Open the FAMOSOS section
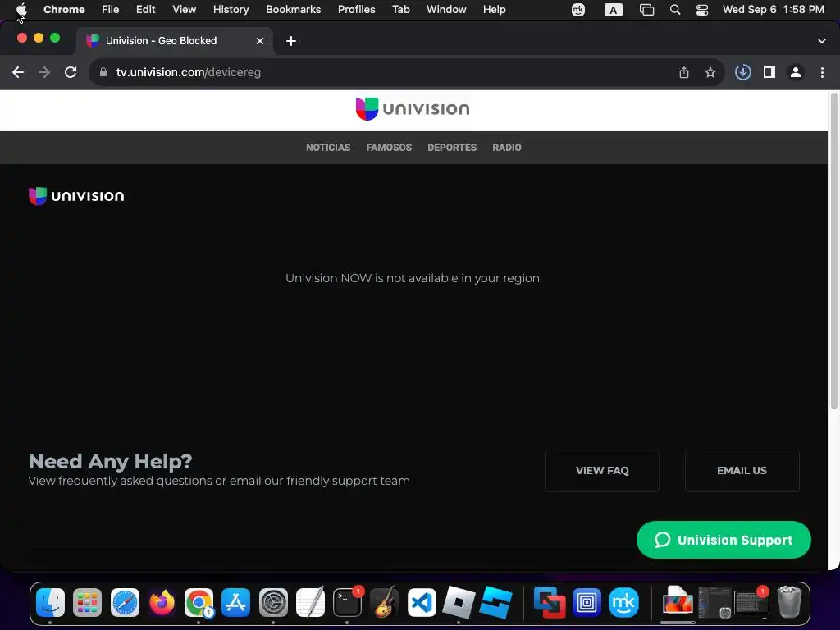This screenshot has width=840, height=630. point(389,148)
